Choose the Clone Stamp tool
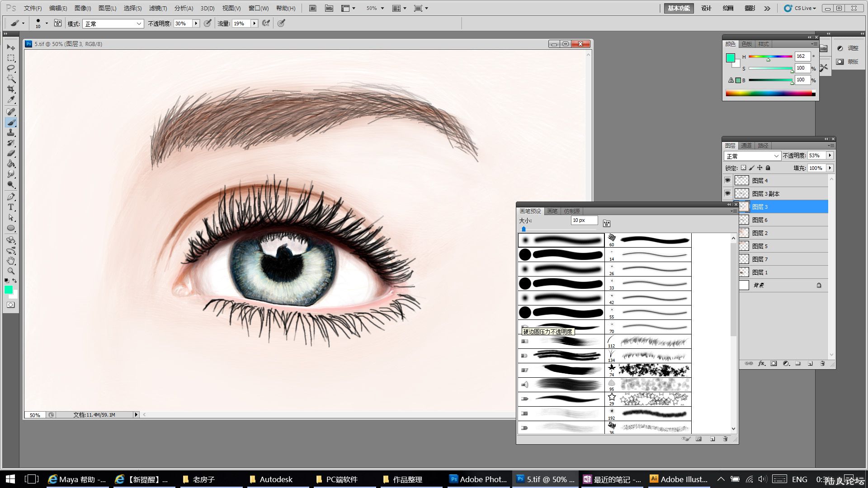Image resolution: width=868 pixels, height=488 pixels. pos(11,133)
